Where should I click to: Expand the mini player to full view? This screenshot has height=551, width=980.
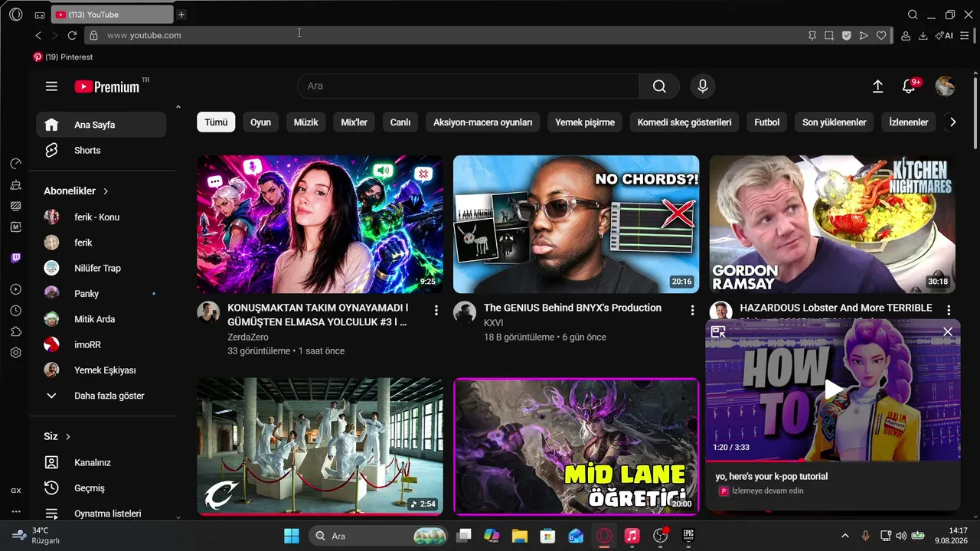click(x=718, y=331)
